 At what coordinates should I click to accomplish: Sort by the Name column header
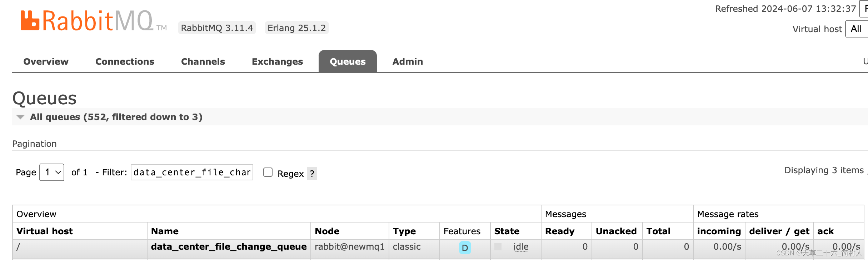[x=165, y=231]
